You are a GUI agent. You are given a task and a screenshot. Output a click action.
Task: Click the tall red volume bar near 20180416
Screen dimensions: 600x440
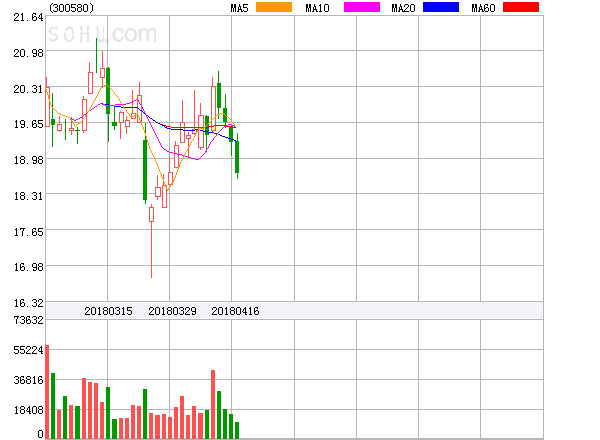[x=213, y=404]
